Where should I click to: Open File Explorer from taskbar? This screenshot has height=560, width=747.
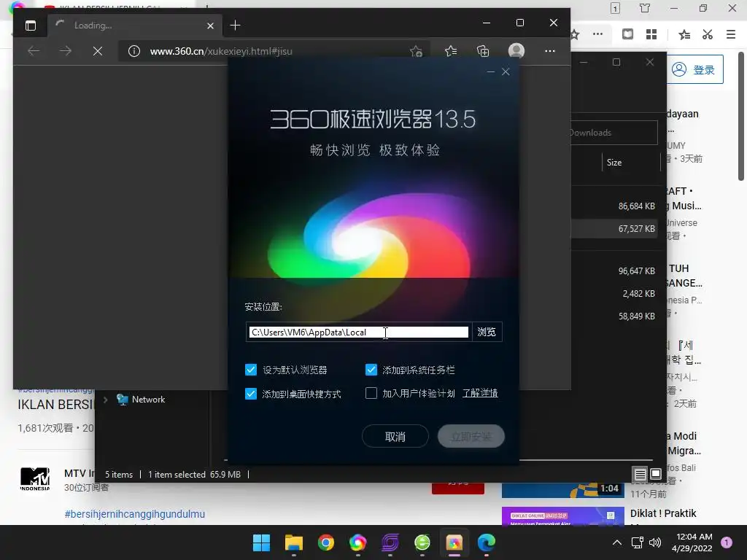pyautogui.click(x=294, y=542)
